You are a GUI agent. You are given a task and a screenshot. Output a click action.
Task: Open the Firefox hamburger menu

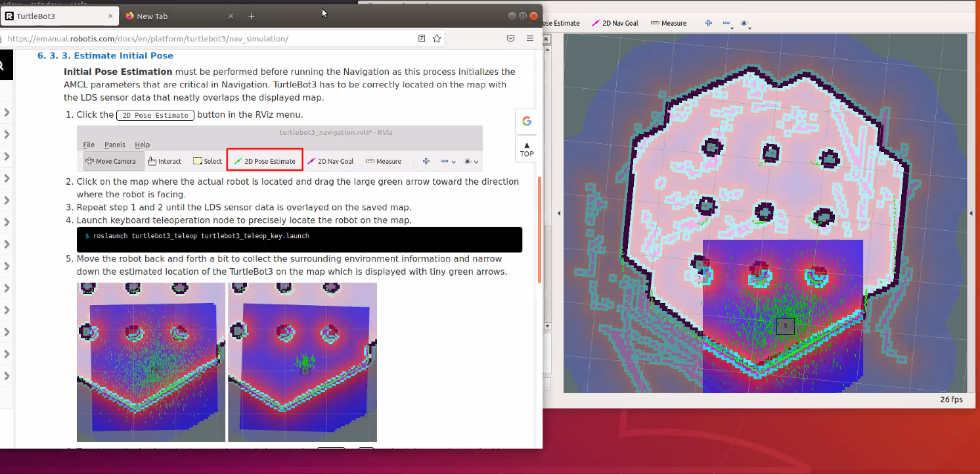[529, 39]
